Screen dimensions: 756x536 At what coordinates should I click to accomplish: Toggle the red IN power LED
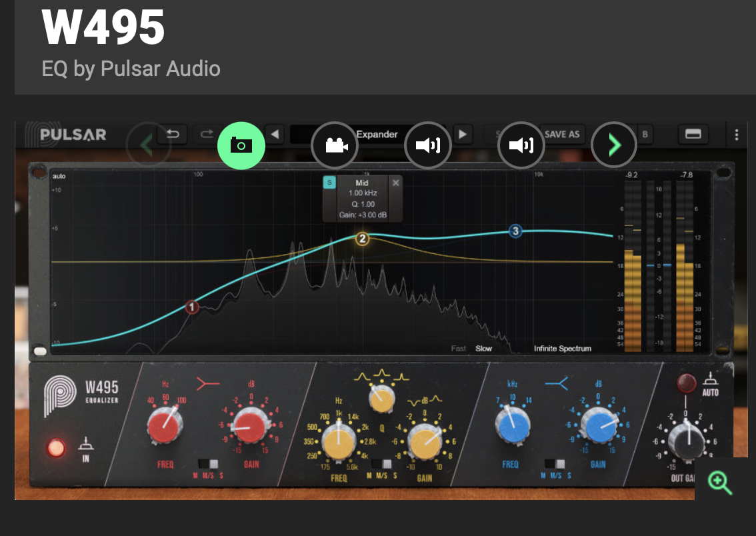pos(56,447)
